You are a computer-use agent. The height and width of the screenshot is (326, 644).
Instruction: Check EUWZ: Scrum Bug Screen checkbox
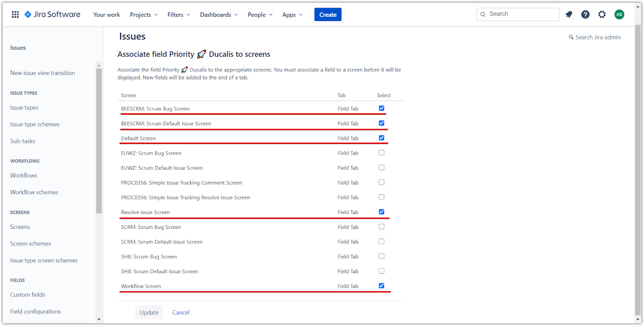(x=382, y=153)
